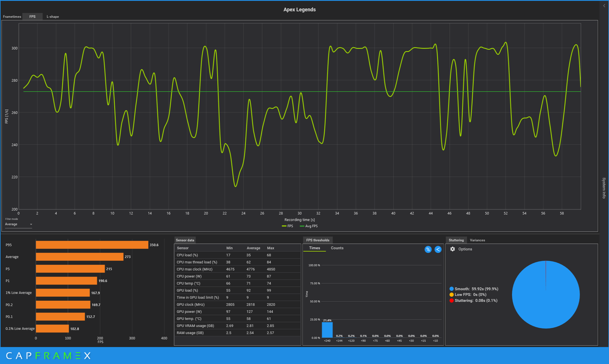Click the Stuttering: 0.08s (0.1%) text
The image size is (609, 364).
coord(476,301)
